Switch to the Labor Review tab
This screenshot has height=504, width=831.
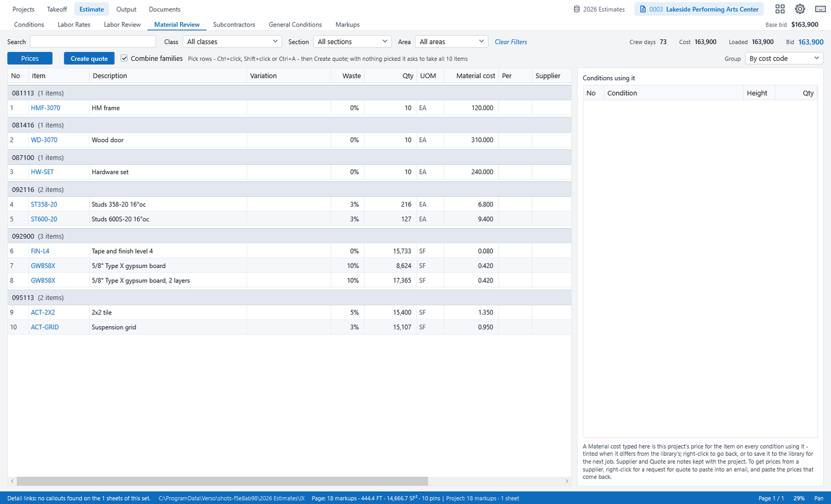pyautogui.click(x=122, y=24)
